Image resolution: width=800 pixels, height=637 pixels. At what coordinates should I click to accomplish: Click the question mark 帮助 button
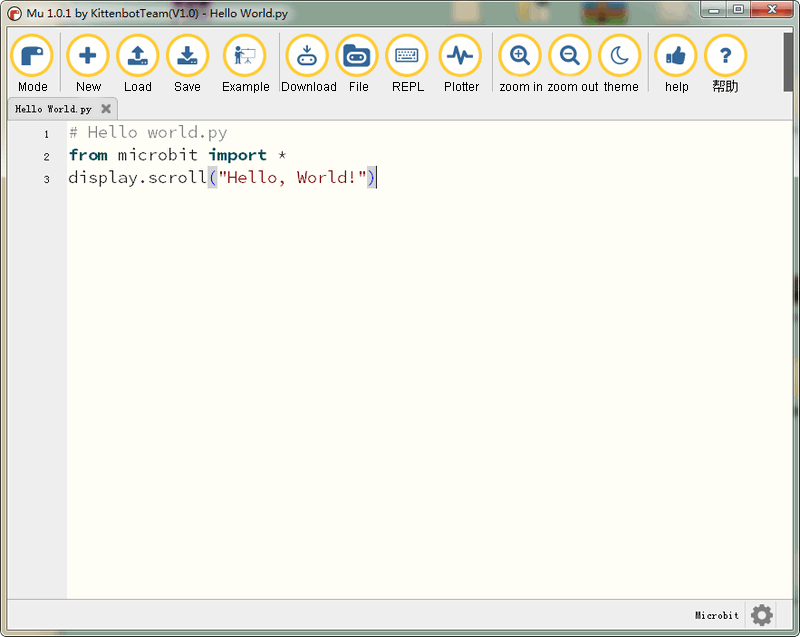pos(725,57)
